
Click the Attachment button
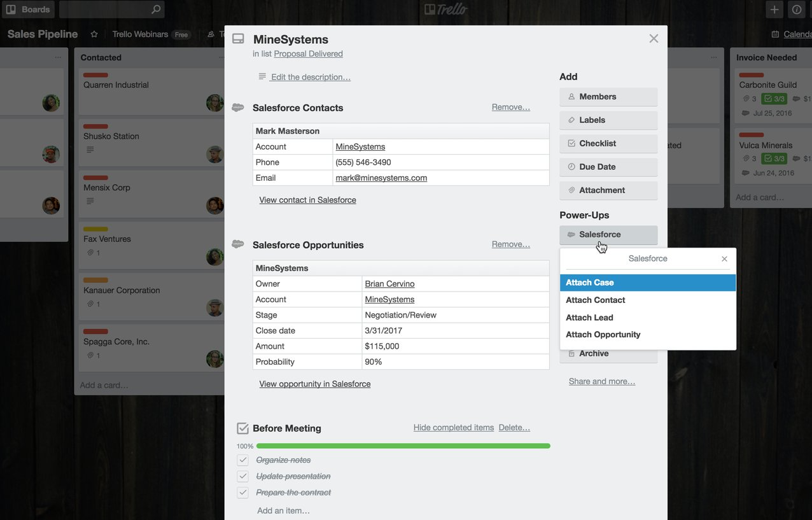coord(608,190)
